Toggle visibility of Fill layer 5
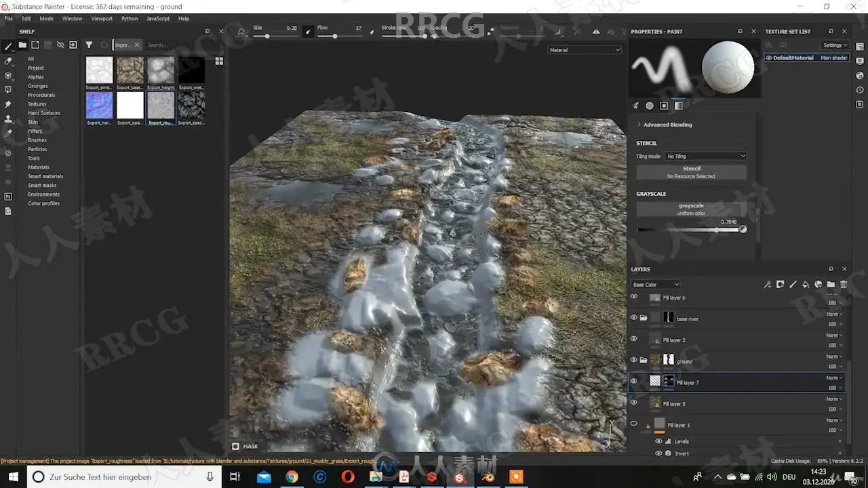868x488 pixels. point(634,403)
